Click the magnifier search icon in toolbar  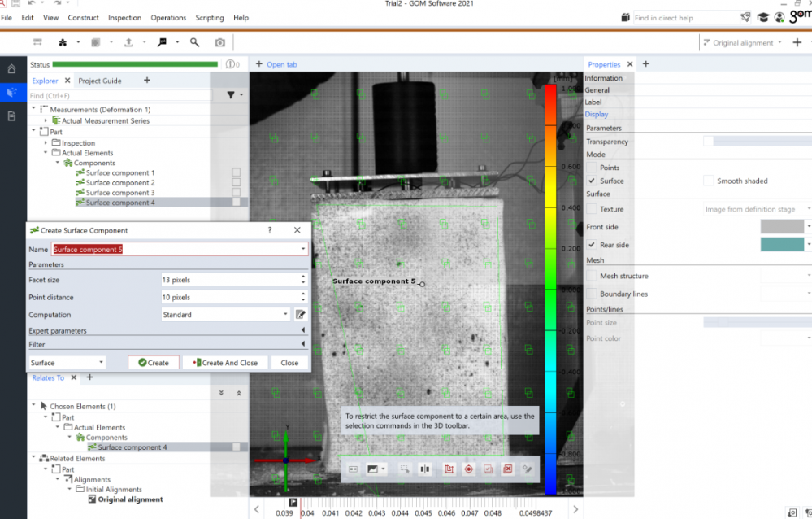tap(194, 42)
